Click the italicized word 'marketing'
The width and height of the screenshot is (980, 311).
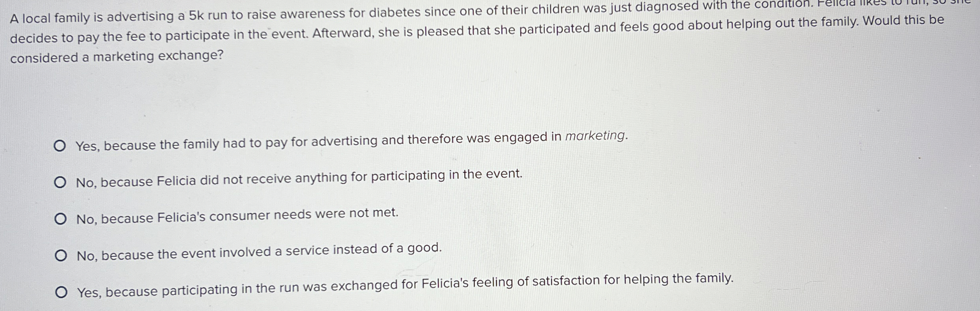tap(596, 136)
